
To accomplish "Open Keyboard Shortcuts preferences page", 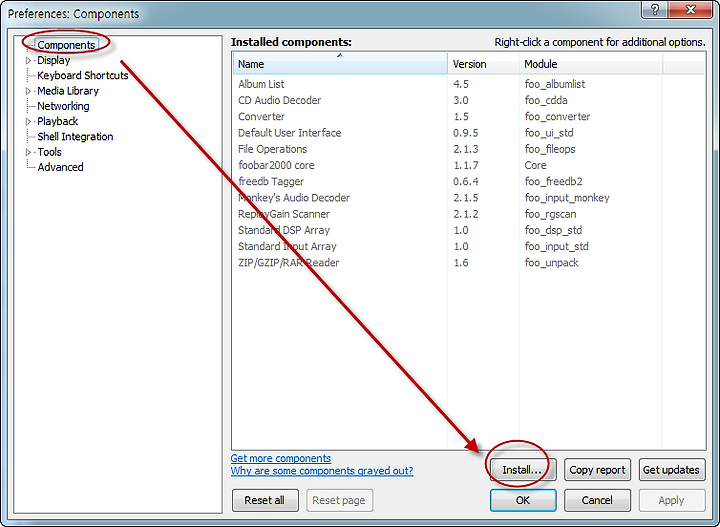I will coord(83,76).
